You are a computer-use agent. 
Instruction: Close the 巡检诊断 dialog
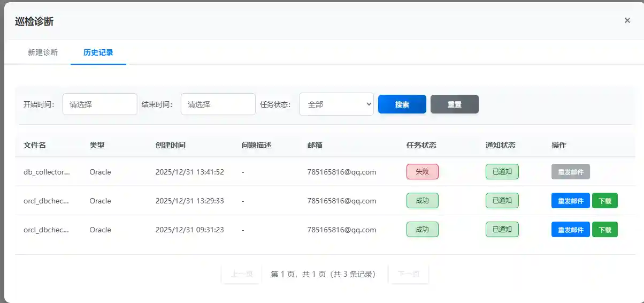point(627,20)
